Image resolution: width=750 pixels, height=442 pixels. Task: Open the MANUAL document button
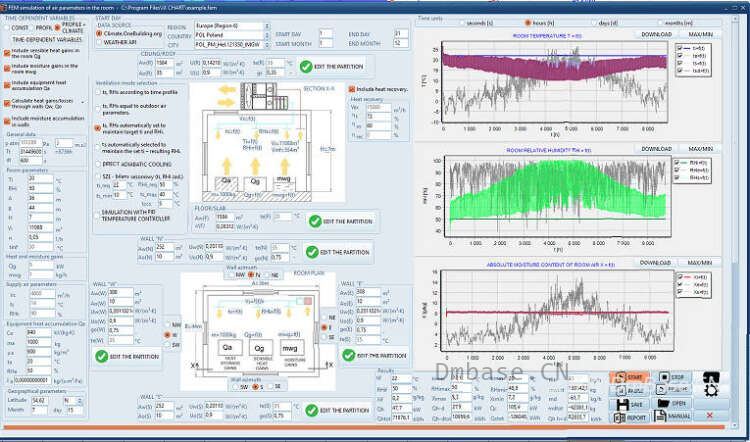tap(673, 417)
